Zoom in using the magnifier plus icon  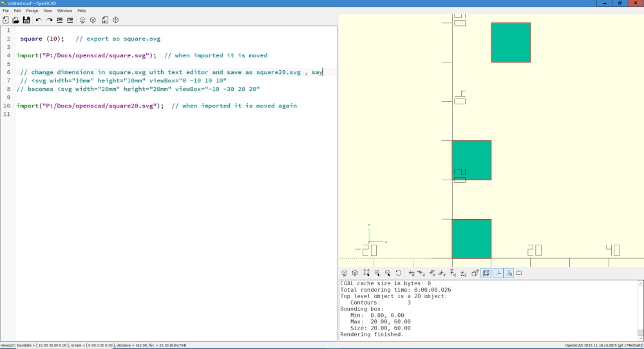pyautogui.click(x=377, y=273)
